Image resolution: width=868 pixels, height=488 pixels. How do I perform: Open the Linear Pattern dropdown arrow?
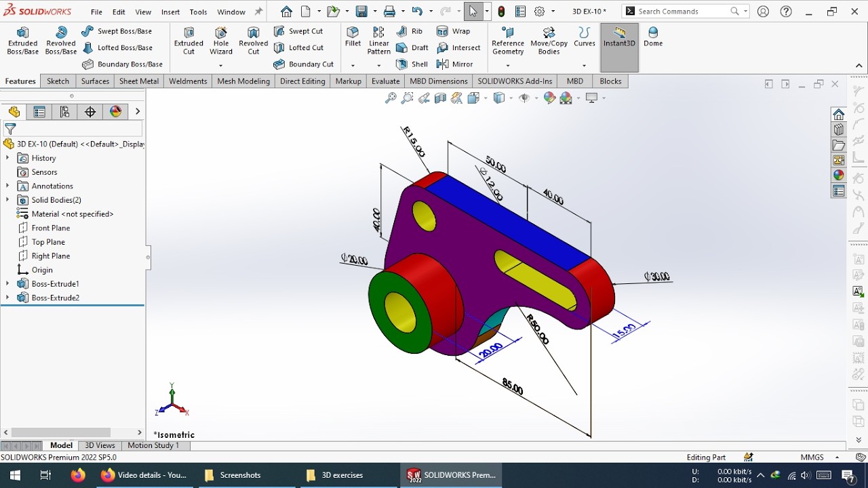pos(378,65)
